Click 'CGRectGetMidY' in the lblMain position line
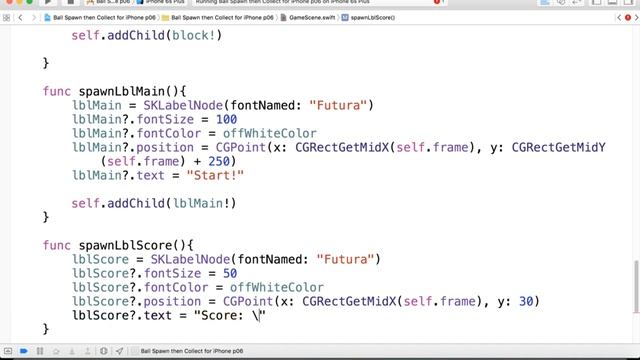 tap(559, 147)
